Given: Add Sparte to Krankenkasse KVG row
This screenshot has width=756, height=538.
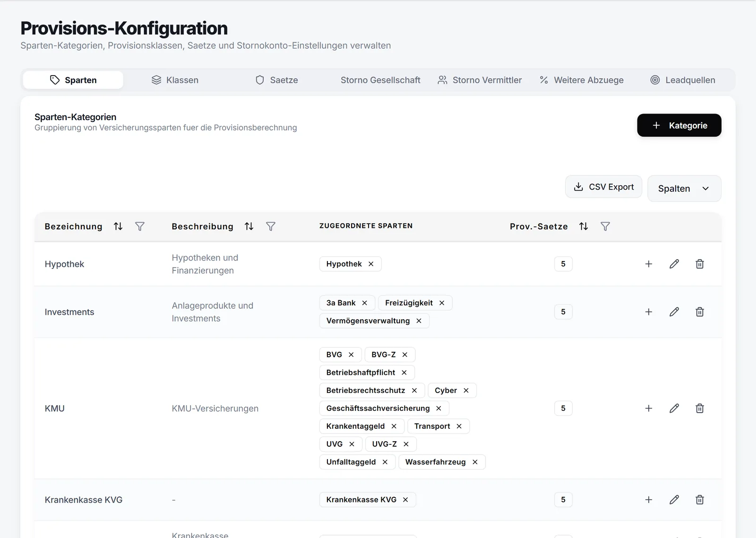Looking at the screenshot, I should point(649,500).
